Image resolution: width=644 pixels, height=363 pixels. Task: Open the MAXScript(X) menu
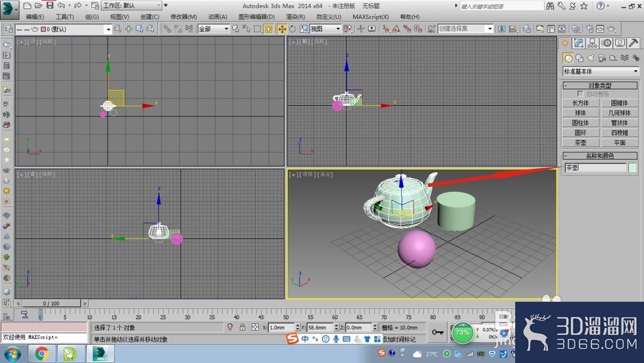point(370,17)
